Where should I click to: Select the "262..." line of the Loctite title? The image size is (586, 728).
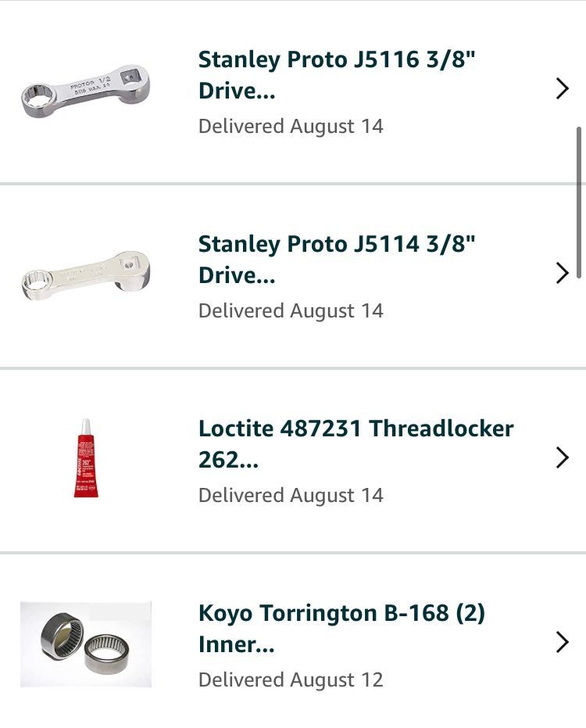tap(228, 461)
